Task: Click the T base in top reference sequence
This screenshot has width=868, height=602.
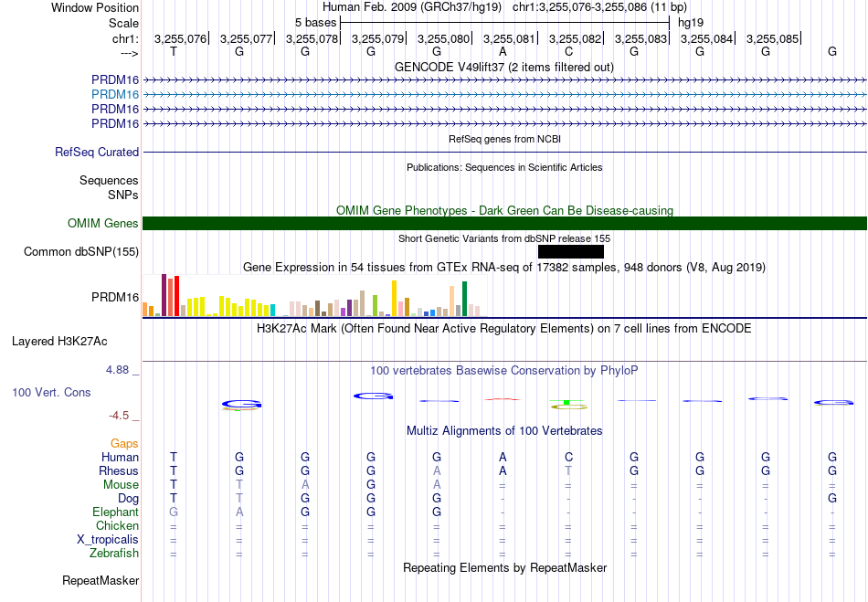Action: pyautogui.click(x=174, y=52)
